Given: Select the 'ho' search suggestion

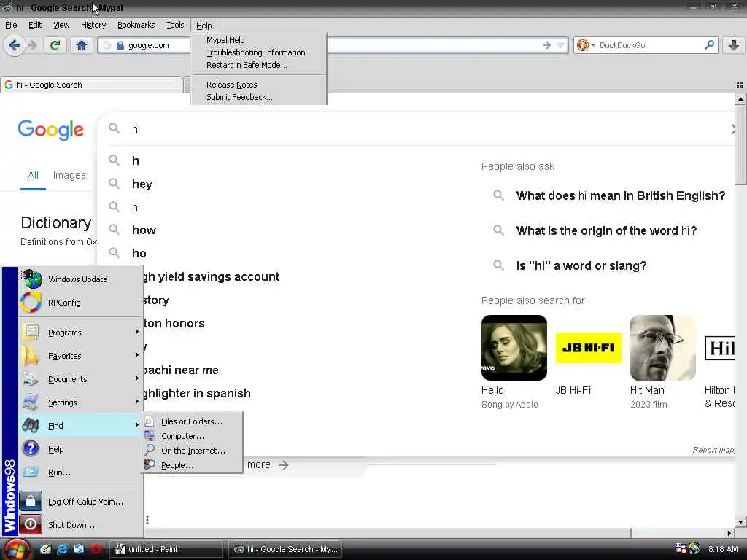Looking at the screenshot, I should pos(139,253).
